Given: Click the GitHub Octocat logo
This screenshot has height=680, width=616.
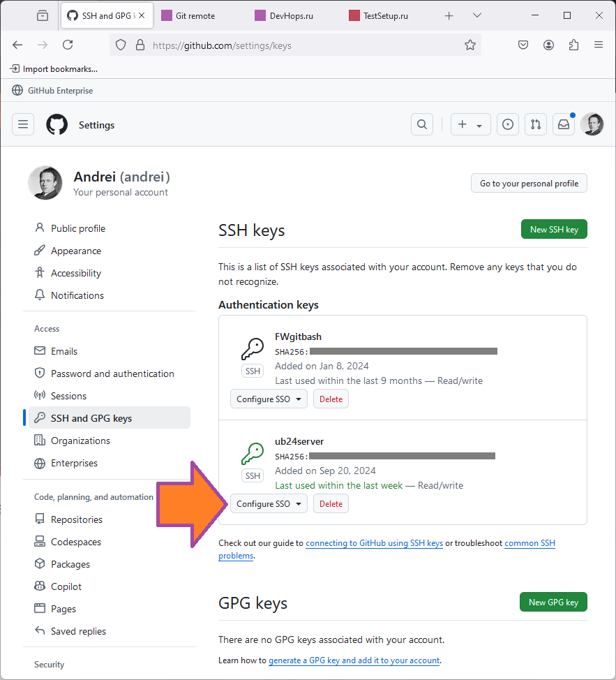Looking at the screenshot, I should [57, 124].
